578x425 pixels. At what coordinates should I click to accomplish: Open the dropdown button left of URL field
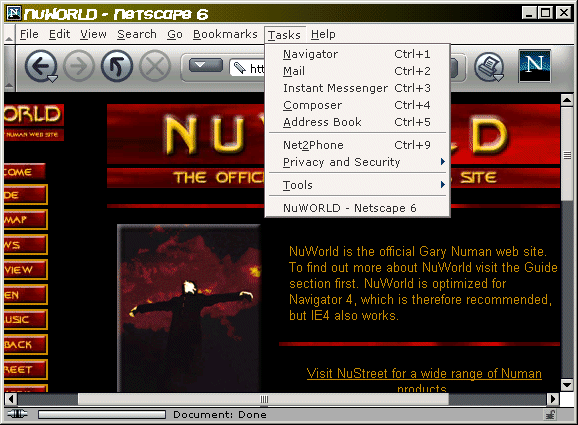tap(206, 66)
